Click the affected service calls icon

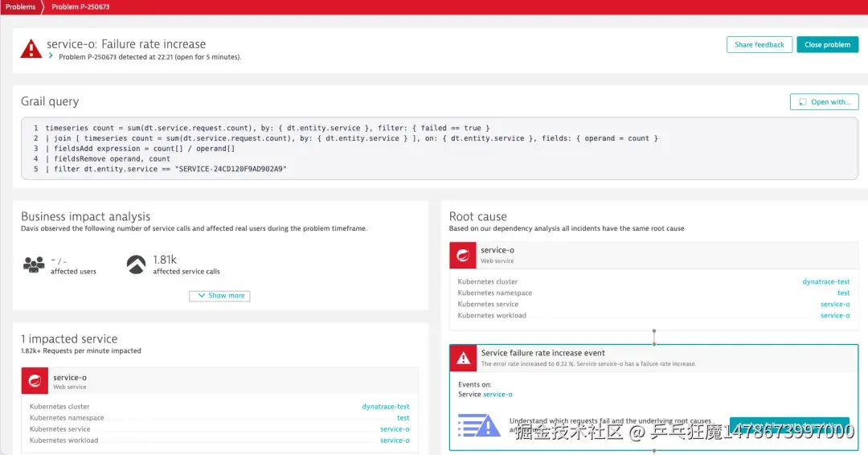click(x=136, y=264)
